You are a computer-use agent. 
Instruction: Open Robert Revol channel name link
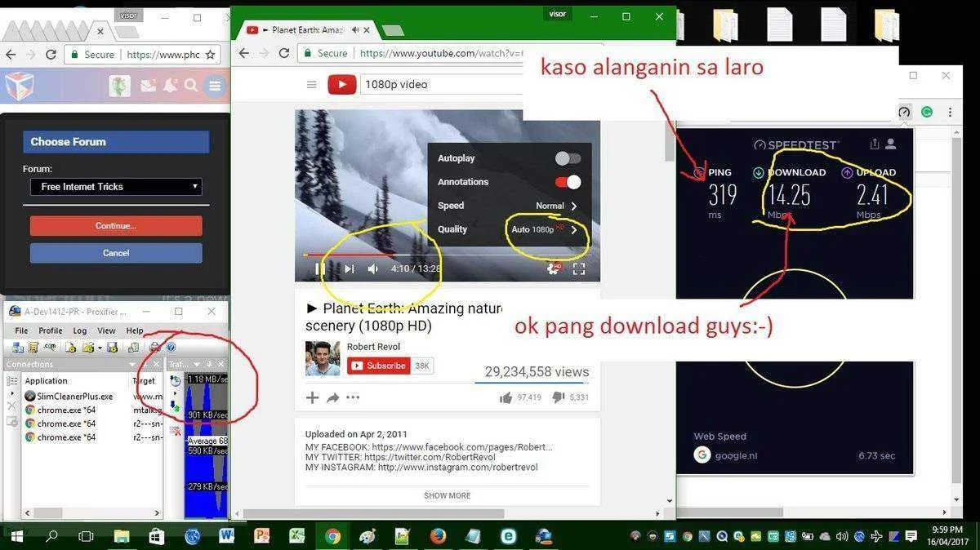(373, 347)
